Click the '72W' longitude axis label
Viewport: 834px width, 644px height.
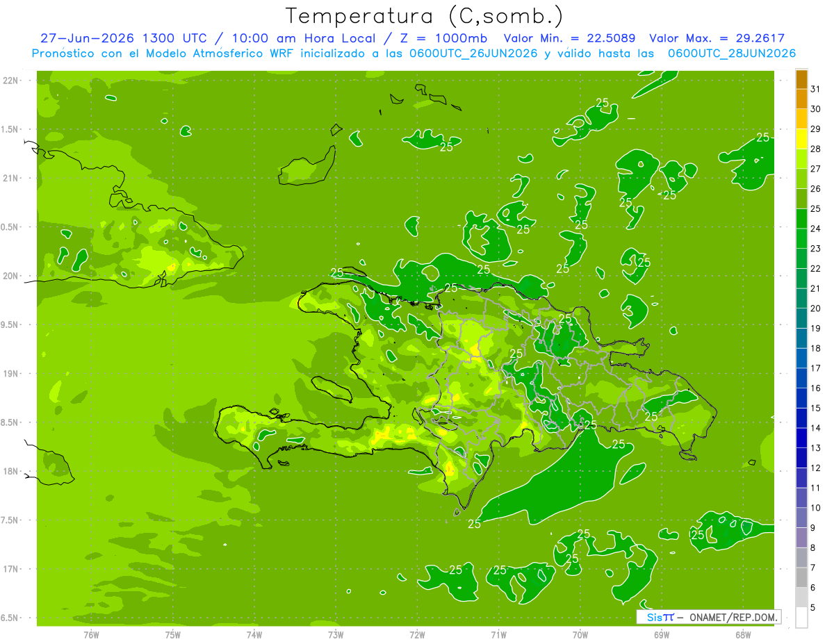pyautogui.click(x=417, y=635)
